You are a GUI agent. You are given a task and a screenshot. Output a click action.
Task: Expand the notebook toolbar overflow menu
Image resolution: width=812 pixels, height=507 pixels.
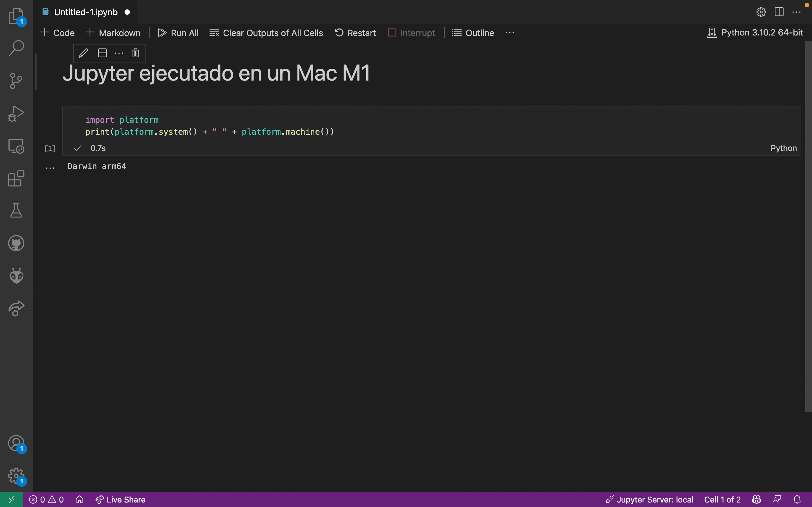(509, 32)
